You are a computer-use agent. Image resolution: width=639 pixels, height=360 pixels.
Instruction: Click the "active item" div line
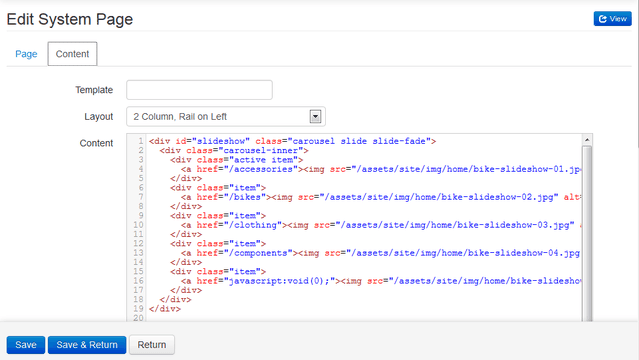(236, 160)
